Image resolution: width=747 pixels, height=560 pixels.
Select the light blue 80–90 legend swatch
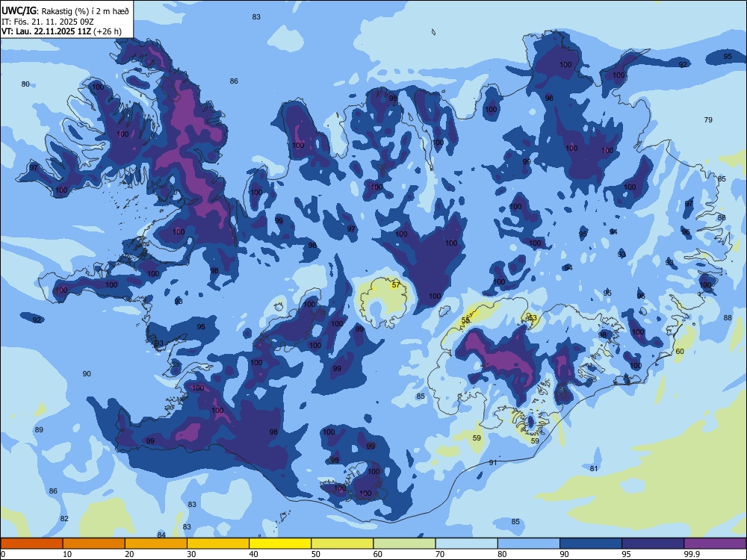coord(529,544)
